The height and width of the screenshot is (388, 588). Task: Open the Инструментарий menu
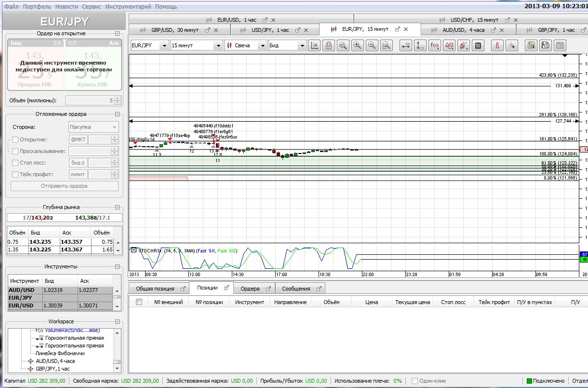128,7
